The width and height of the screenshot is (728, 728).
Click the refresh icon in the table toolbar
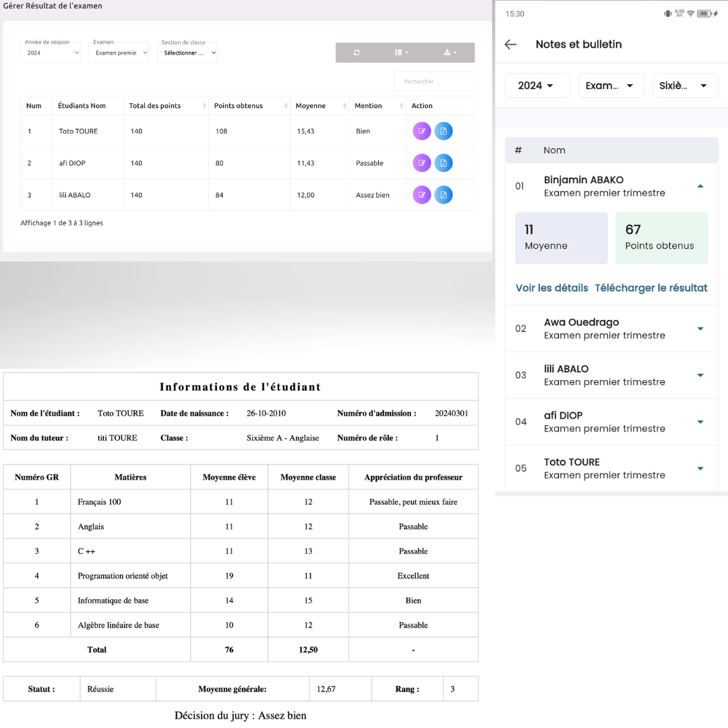357,53
